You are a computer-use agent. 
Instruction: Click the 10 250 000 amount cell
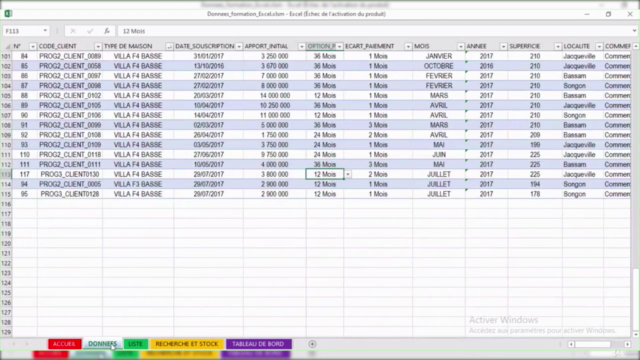pos(275,105)
